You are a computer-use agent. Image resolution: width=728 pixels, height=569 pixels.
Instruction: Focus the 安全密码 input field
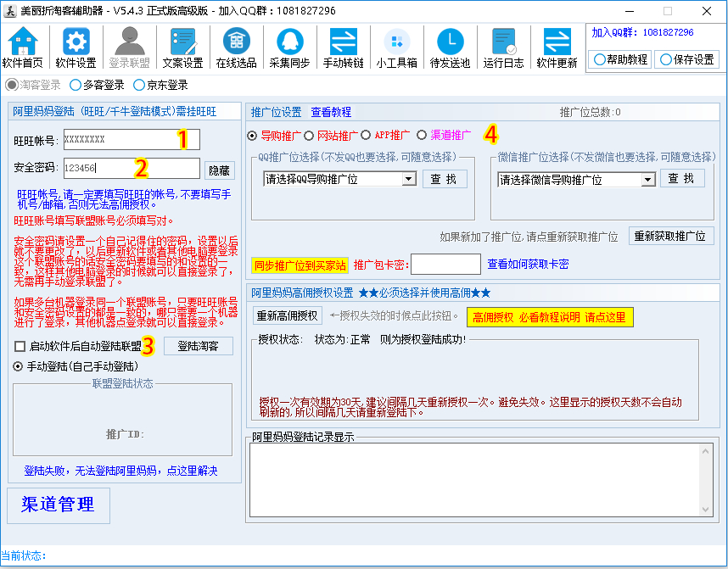132,168
